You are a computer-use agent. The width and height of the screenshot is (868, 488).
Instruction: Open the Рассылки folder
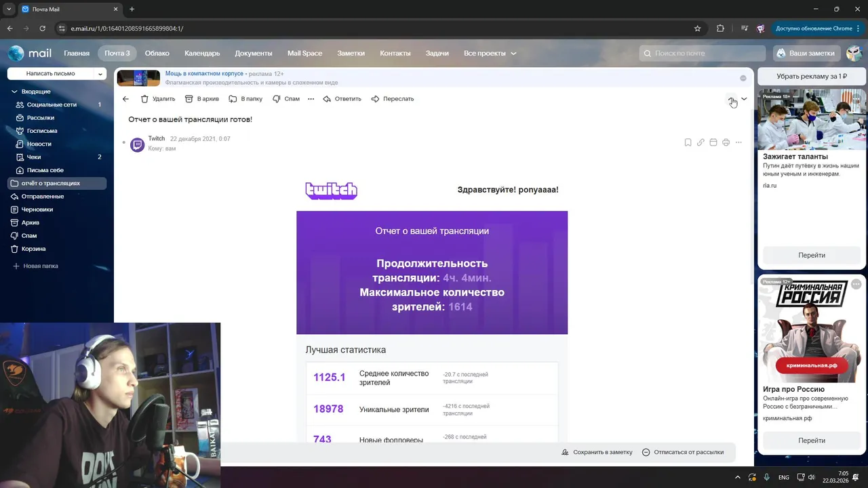(57, 118)
